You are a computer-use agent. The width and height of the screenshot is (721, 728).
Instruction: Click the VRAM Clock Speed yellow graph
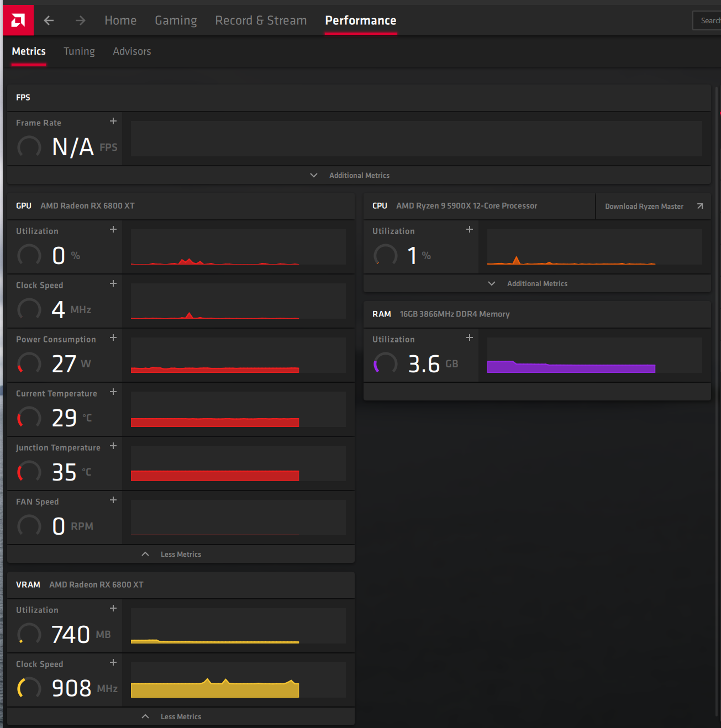pos(238,680)
